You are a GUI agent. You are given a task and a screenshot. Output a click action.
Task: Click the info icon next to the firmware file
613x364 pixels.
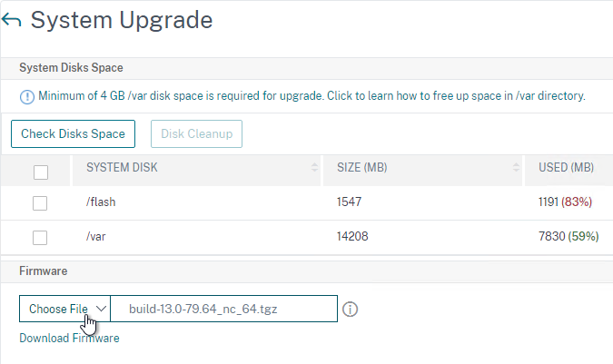(350, 310)
